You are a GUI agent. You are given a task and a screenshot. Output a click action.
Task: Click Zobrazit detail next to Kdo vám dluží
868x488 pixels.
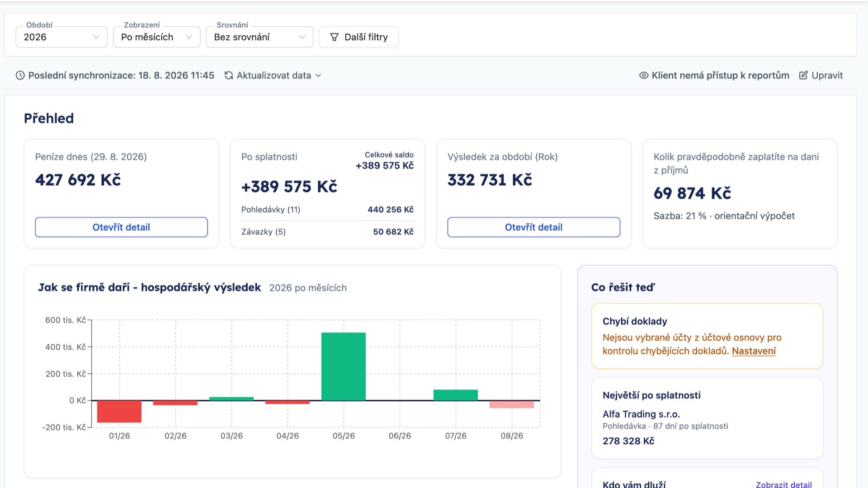[x=783, y=484]
